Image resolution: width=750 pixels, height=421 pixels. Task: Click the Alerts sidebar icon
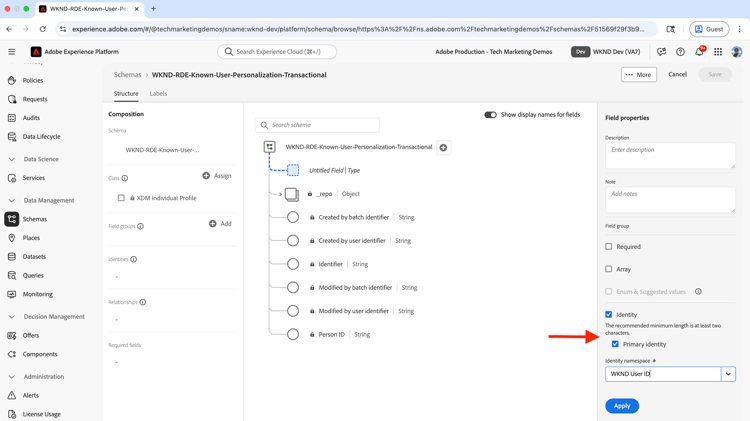[12, 395]
